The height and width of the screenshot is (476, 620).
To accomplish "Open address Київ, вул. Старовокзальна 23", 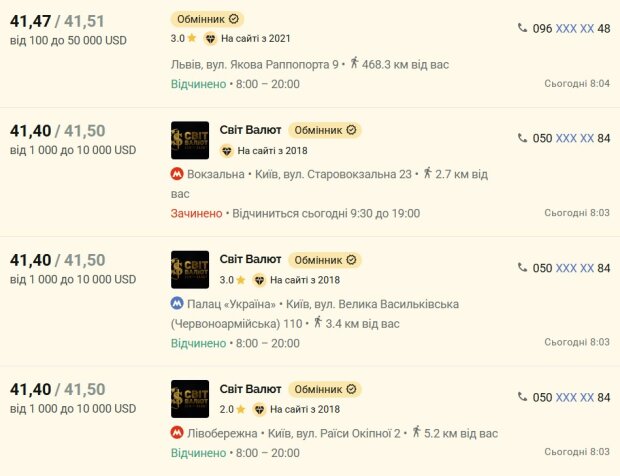I will 333,174.
